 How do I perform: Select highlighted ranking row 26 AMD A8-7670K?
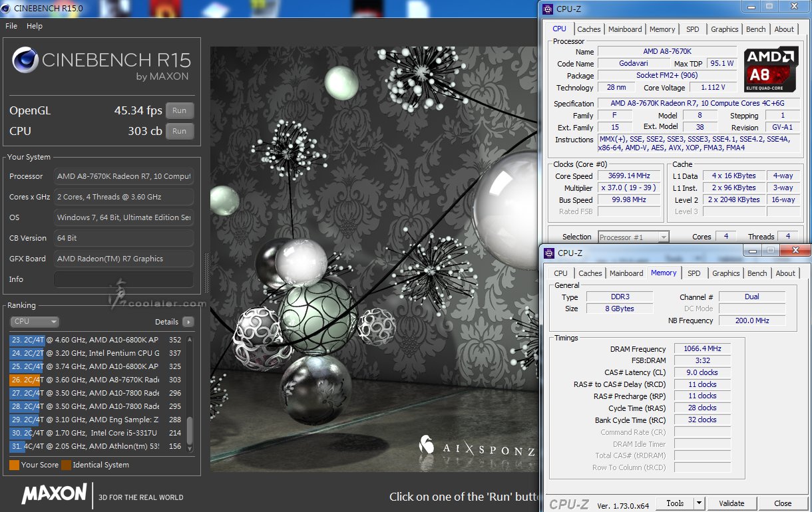97,380
